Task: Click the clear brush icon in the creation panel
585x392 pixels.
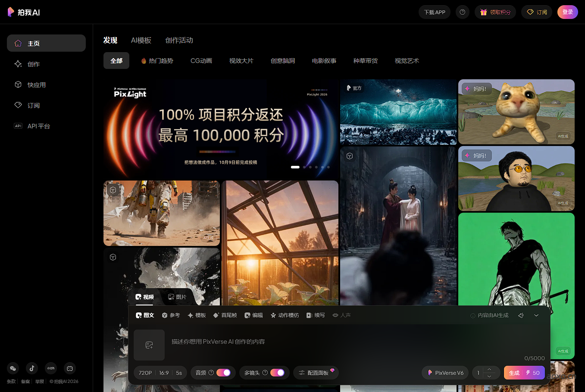Action: [521, 315]
